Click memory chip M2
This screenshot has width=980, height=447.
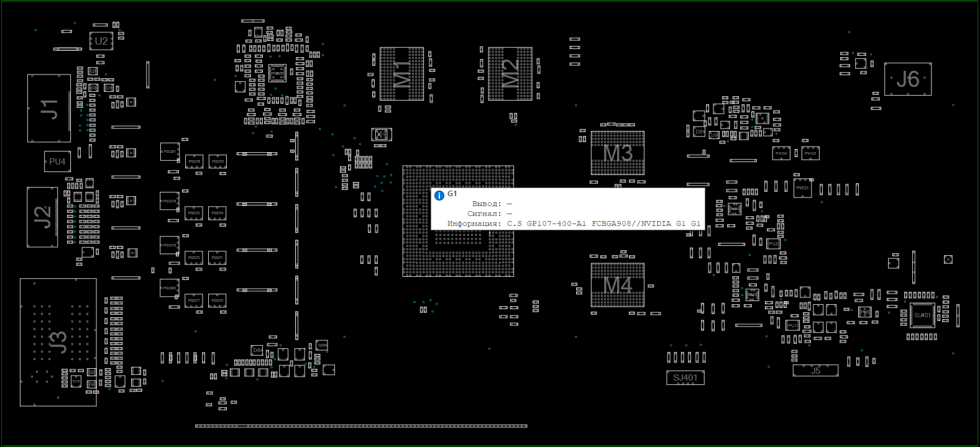[510, 73]
